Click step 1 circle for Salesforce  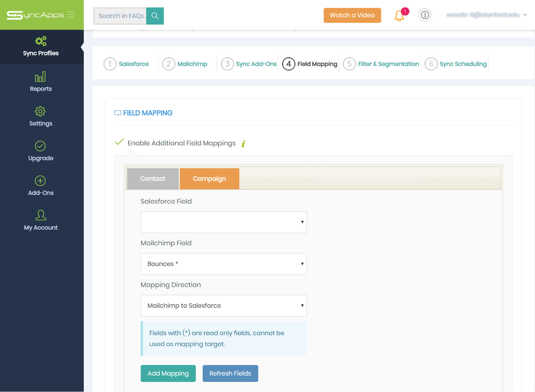point(110,64)
